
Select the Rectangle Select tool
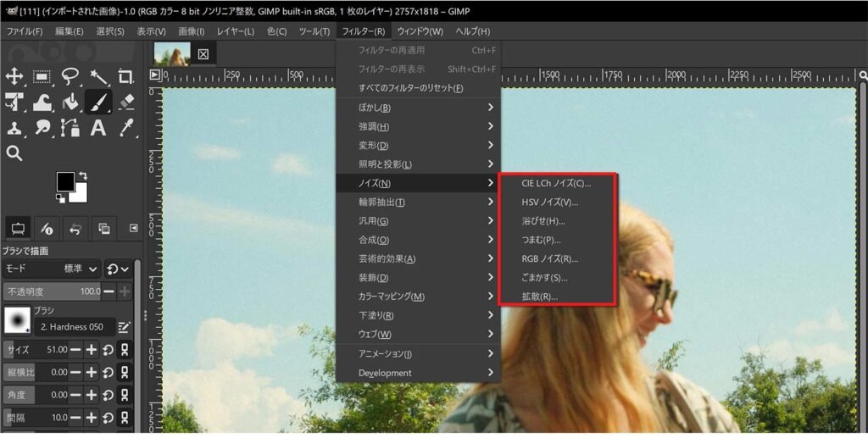tap(42, 77)
